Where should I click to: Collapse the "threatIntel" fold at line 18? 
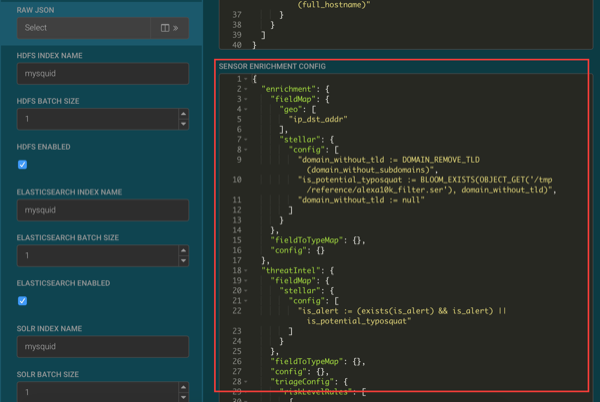[x=246, y=270]
